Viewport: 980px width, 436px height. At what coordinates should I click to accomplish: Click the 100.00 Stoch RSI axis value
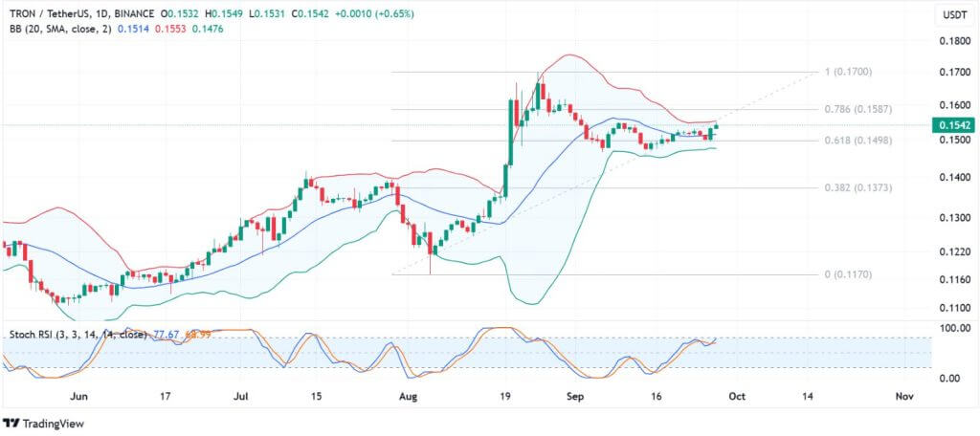[x=954, y=328]
